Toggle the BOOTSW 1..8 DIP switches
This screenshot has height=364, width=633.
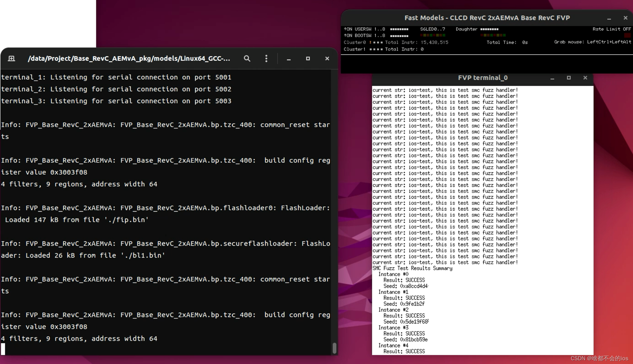click(x=399, y=36)
